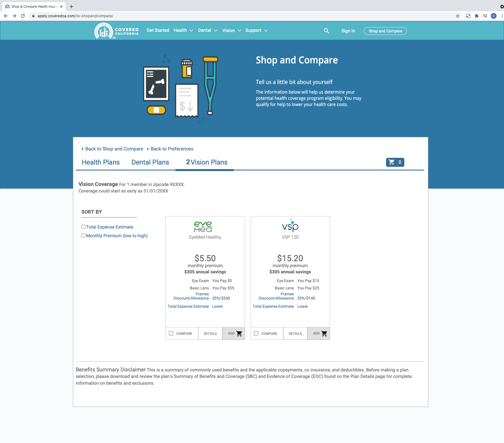The width and height of the screenshot is (504, 443).
Task: Switch to the Health Plans tab
Action: (x=101, y=162)
